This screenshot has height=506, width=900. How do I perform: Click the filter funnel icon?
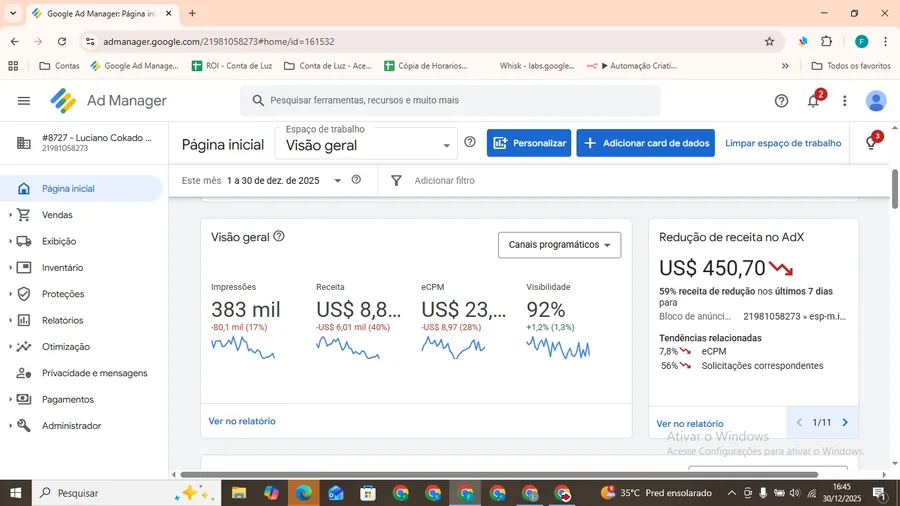click(396, 181)
